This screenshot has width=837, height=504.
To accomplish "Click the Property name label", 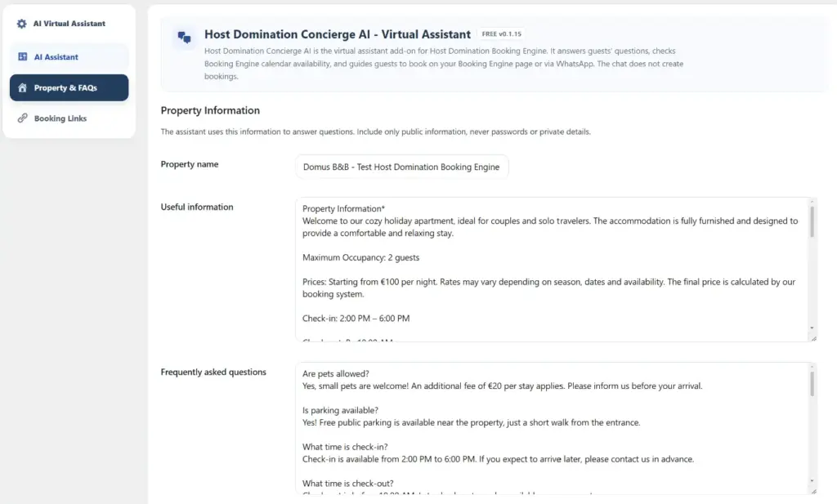I will pyautogui.click(x=190, y=164).
